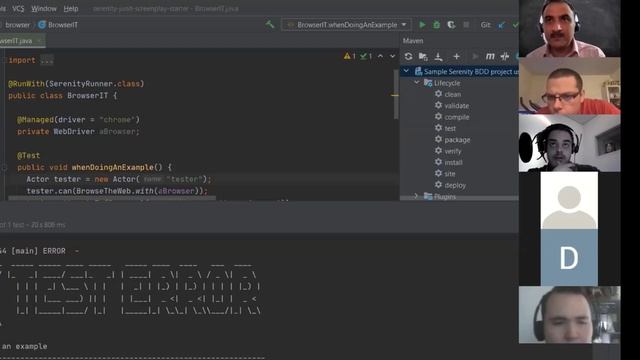Screen dimensions: 640x360
Task: Click the gear icon beside install
Action: pos(438,162)
